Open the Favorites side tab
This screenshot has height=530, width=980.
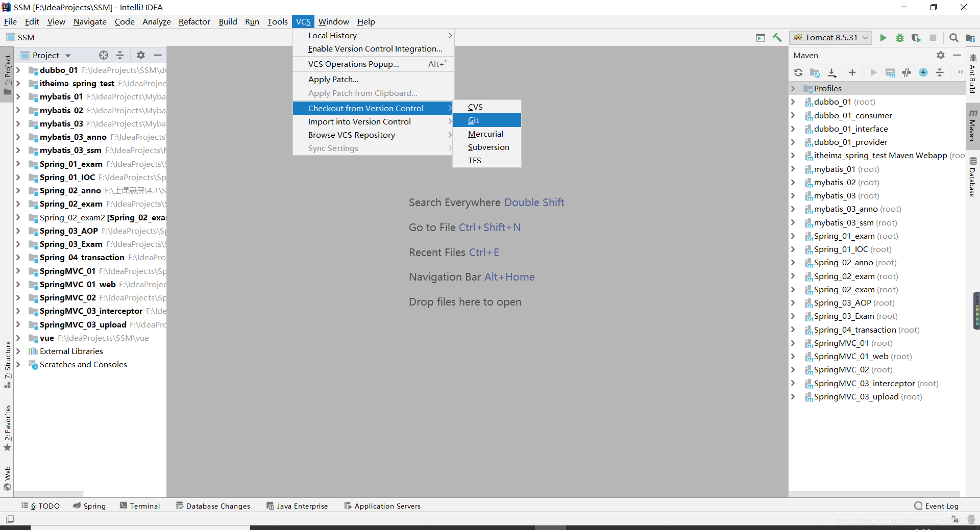[7, 428]
